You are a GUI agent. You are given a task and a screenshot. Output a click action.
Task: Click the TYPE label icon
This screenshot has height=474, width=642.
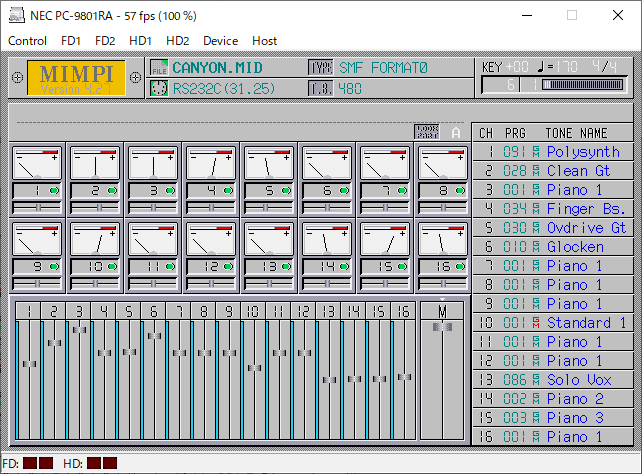[320, 68]
